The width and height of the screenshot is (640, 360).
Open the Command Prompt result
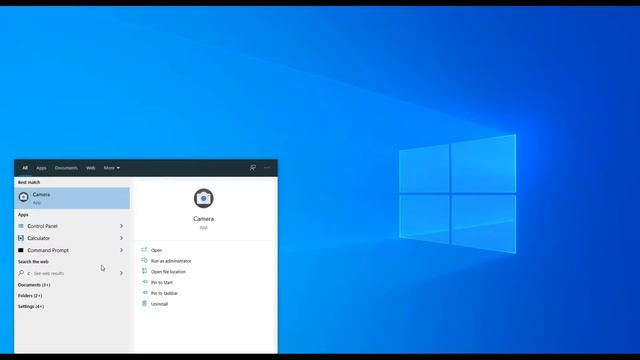pos(72,250)
